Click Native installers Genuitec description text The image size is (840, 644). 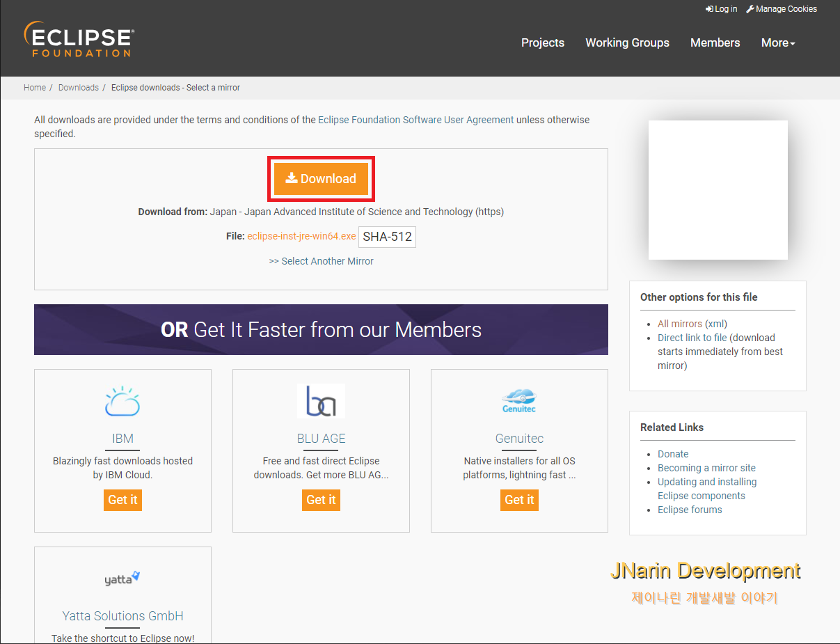519,468
